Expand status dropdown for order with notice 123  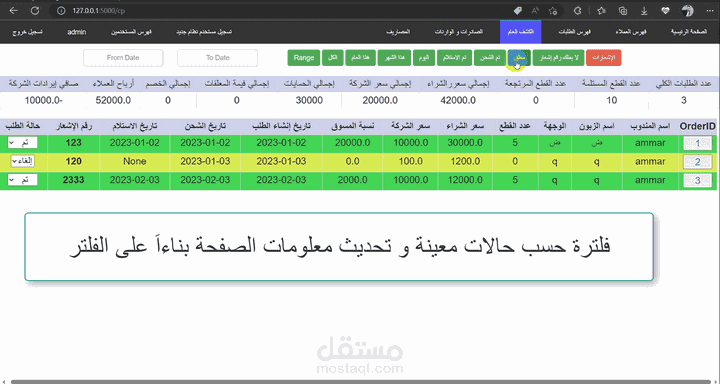22,143
